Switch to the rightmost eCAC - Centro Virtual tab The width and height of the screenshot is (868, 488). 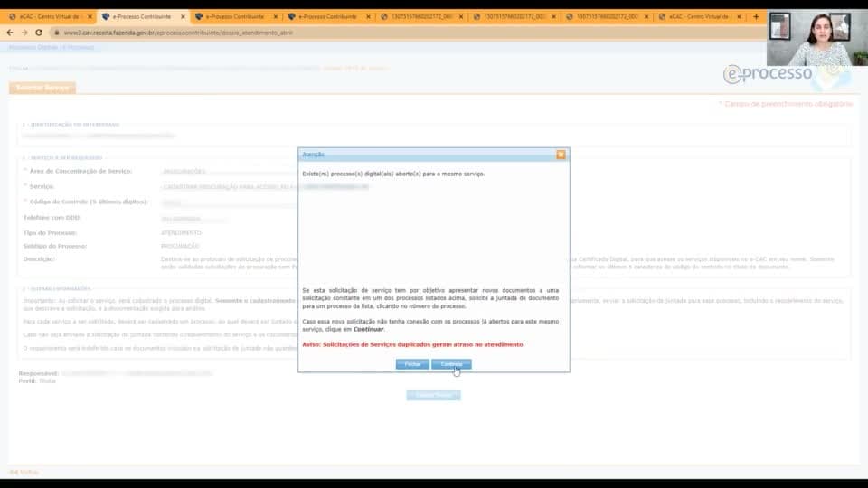tap(700, 16)
